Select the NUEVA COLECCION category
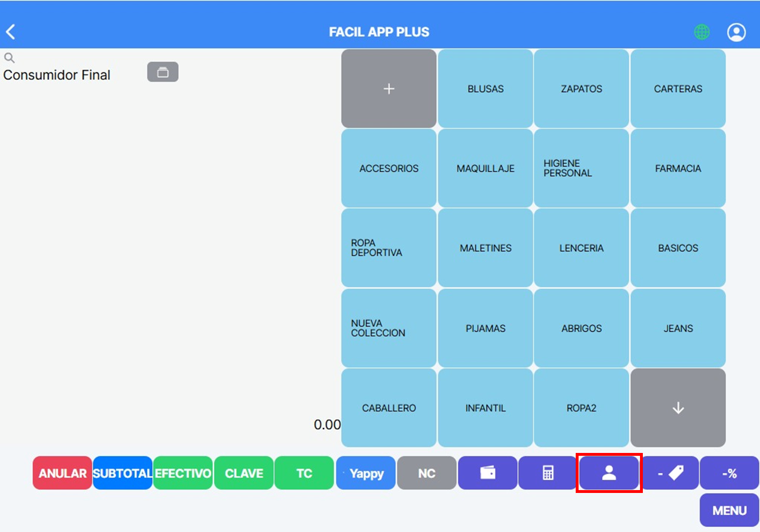This screenshot has height=532, width=760. 389,328
